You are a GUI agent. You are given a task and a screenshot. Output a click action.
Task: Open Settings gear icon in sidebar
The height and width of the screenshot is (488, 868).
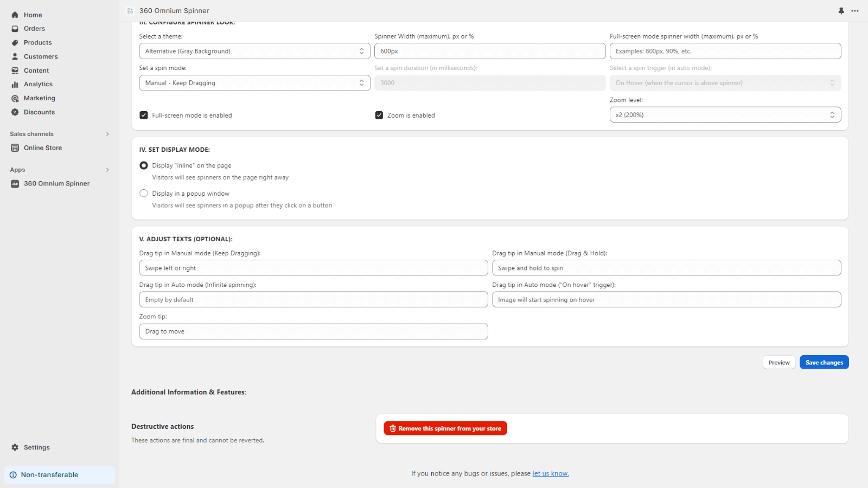(x=15, y=447)
